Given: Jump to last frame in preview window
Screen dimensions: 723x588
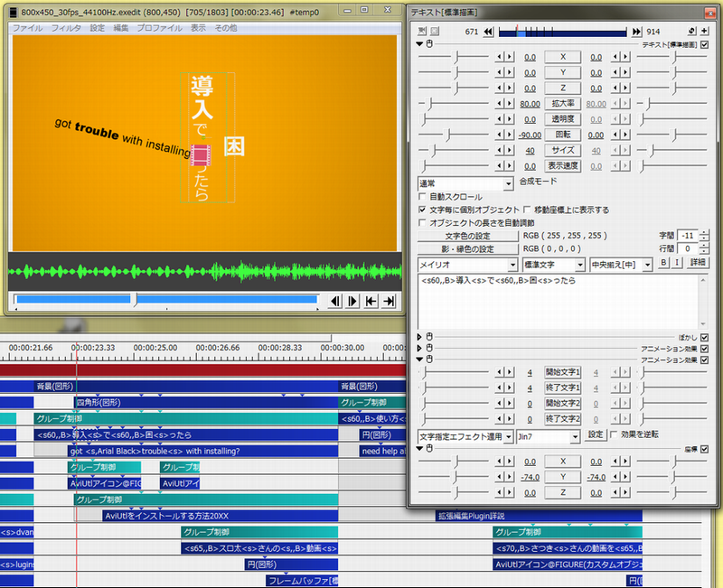Looking at the screenshot, I should [x=389, y=302].
